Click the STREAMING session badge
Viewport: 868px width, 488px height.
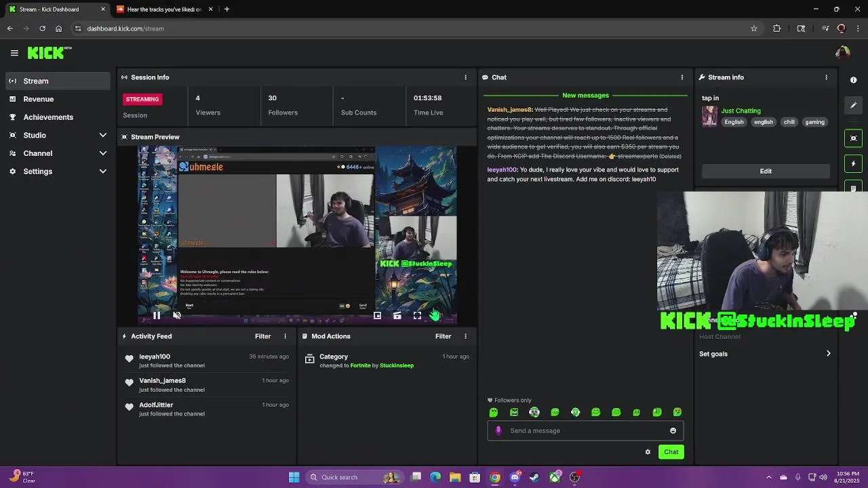[x=142, y=99]
